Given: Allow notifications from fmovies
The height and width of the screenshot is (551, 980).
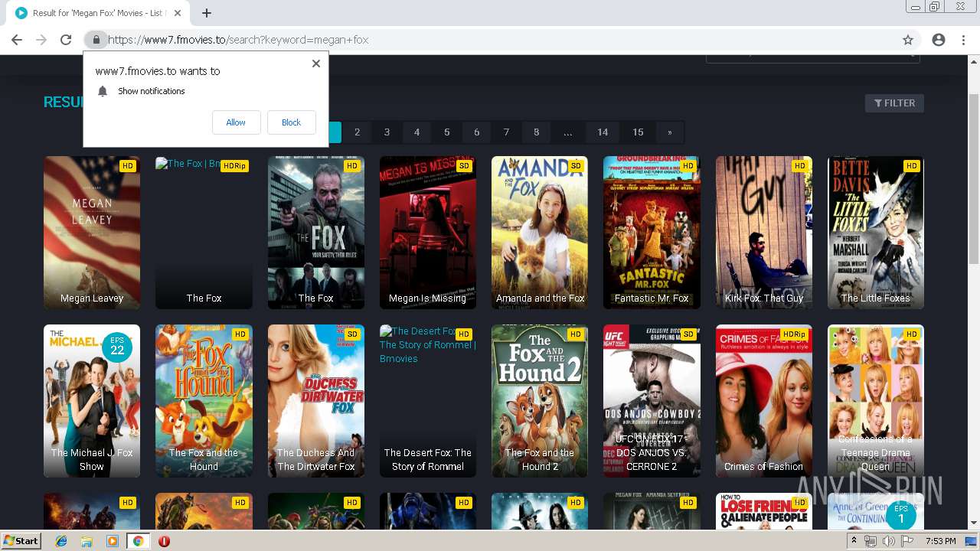Looking at the screenshot, I should coord(236,122).
